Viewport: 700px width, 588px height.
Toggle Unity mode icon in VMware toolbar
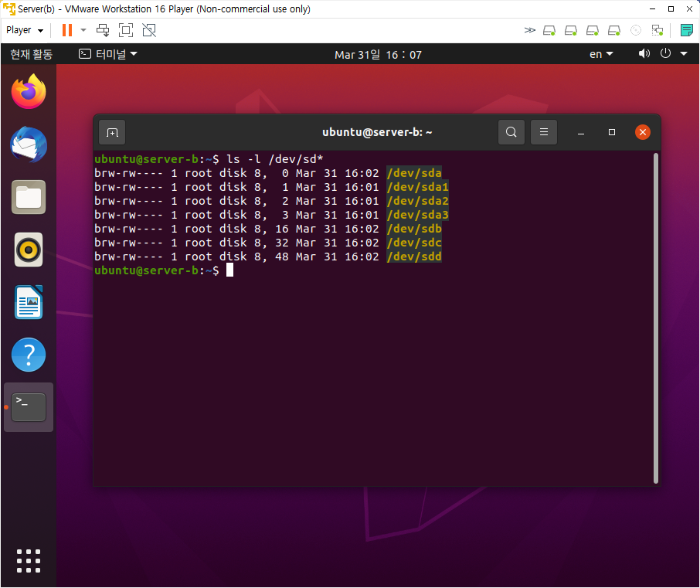click(x=149, y=30)
